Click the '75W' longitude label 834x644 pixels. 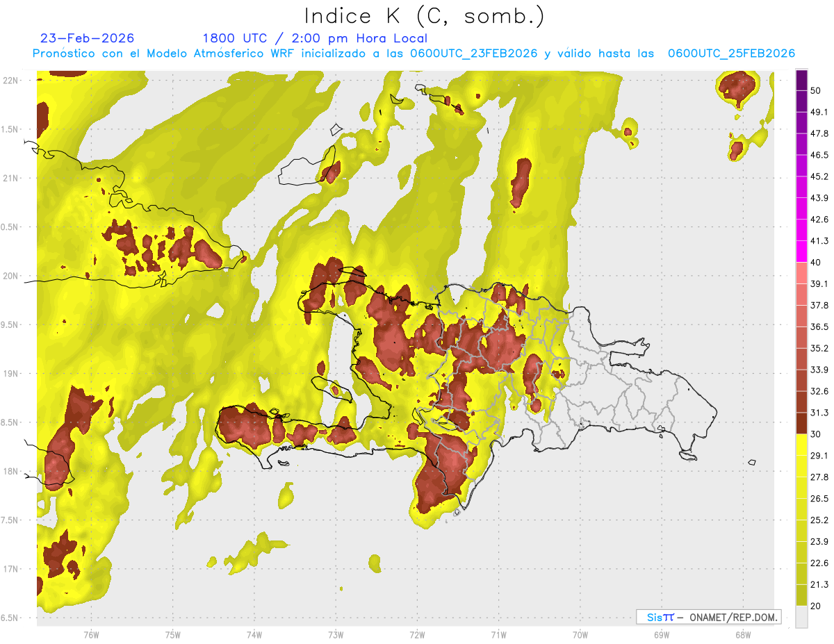pos(173,635)
